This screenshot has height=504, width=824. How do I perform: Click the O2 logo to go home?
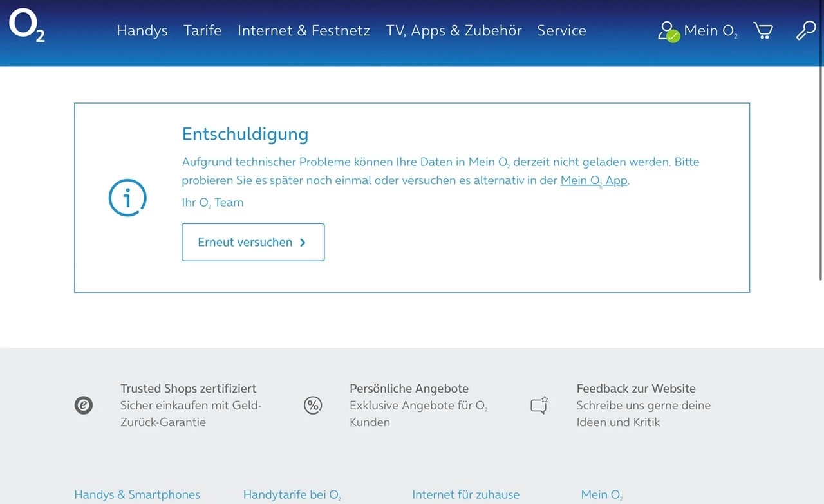27,26
